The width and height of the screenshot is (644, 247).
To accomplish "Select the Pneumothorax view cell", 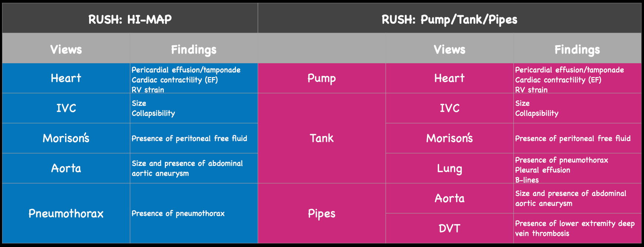I will click(x=66, y=213).
